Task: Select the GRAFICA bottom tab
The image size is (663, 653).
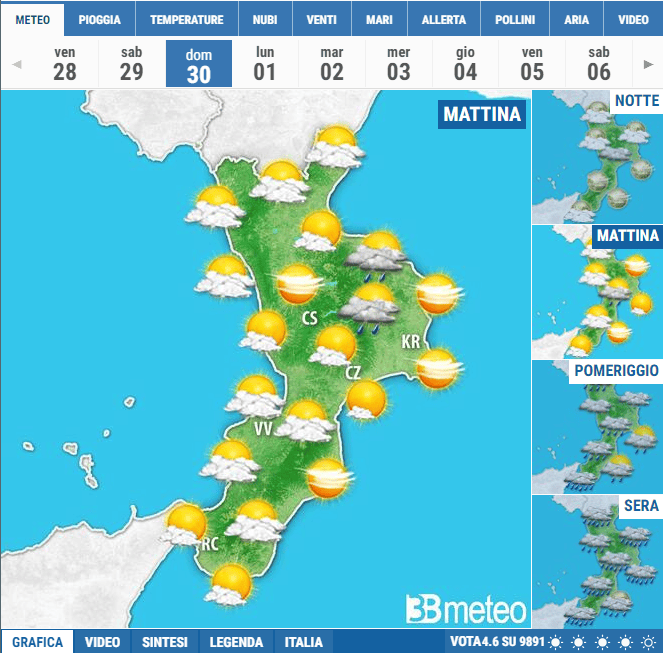Action: tap(37, 642)
